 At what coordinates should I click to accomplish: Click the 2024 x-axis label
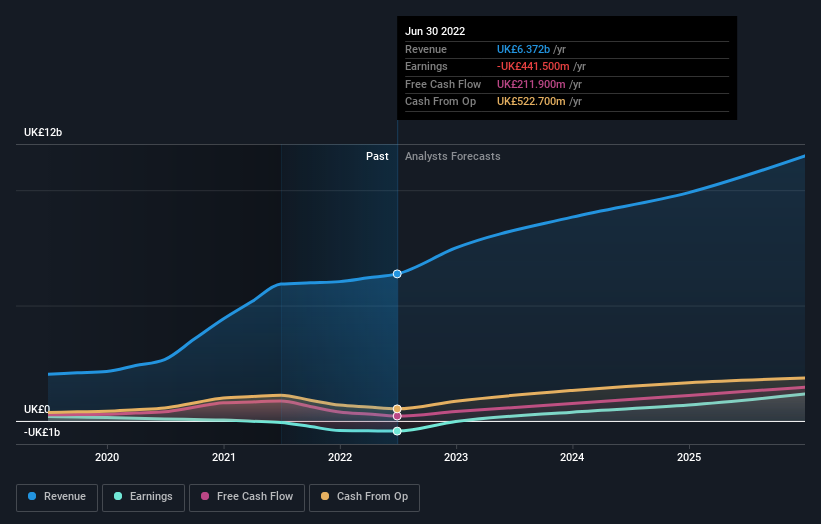click(x=572, y=458)
